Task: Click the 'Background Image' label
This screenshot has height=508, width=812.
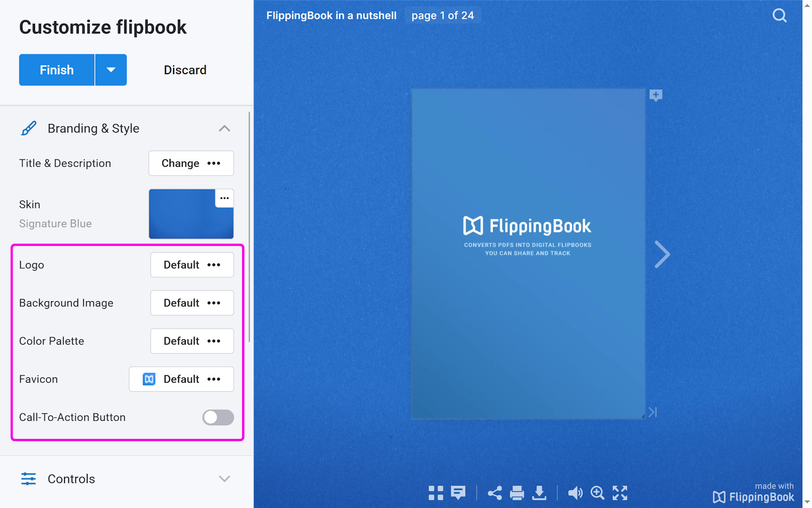Action: click(x=66, y=303)
